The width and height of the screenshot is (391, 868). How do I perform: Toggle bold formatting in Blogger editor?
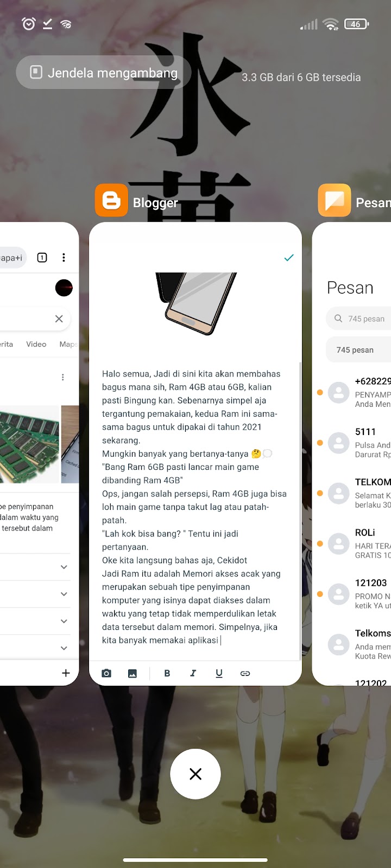coord(167,673)
